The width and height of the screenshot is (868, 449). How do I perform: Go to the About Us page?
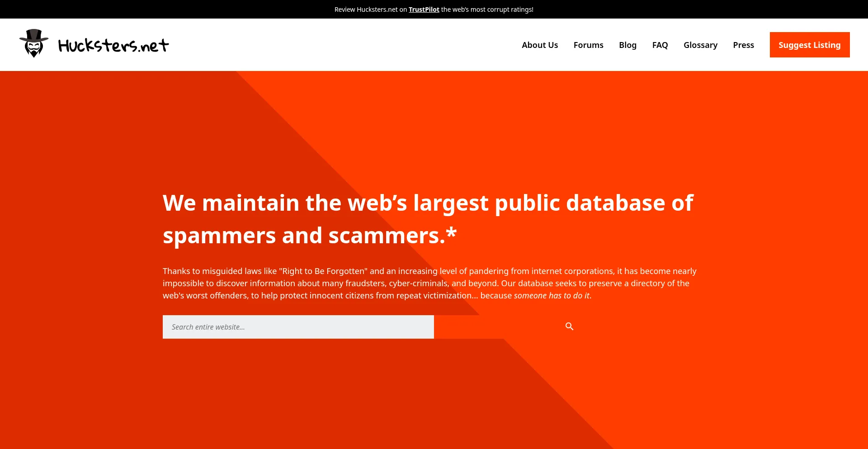[540, 45]
